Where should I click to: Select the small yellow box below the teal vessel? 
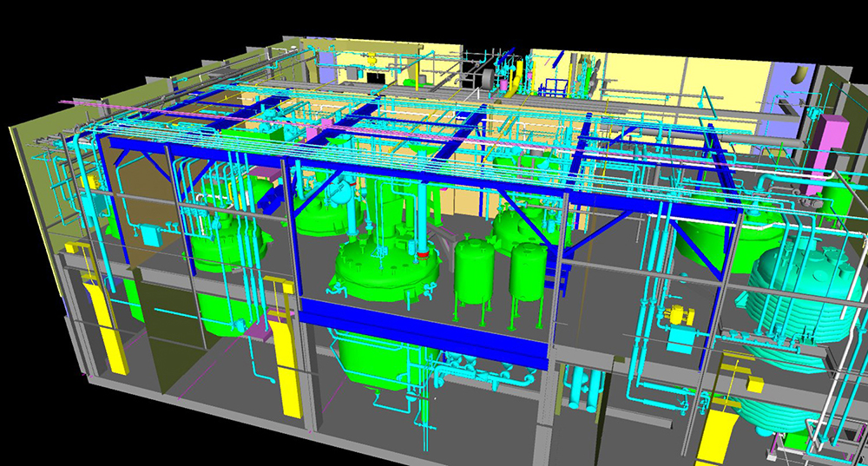coord(755,384)
